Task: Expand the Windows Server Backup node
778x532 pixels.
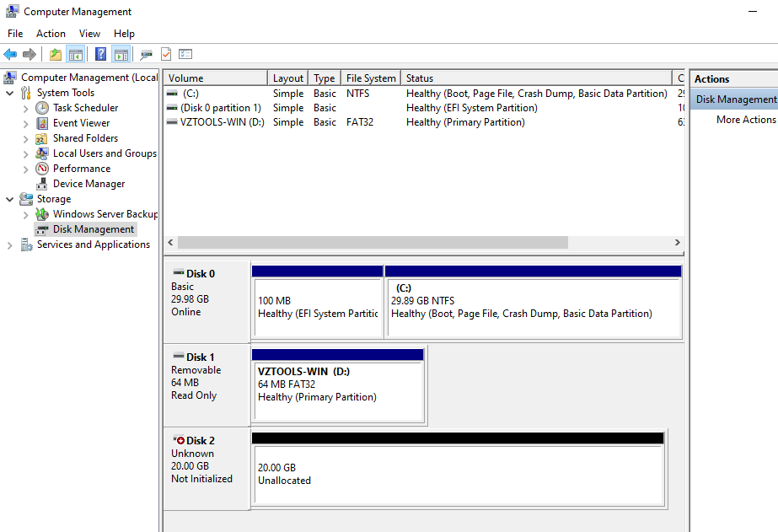Action: (26, 214)
